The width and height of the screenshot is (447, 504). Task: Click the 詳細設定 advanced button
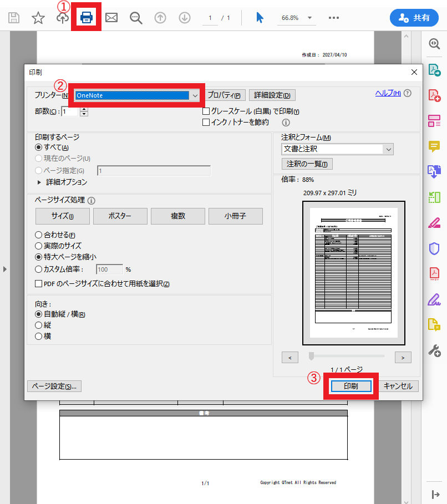click(x=272, y=95)
